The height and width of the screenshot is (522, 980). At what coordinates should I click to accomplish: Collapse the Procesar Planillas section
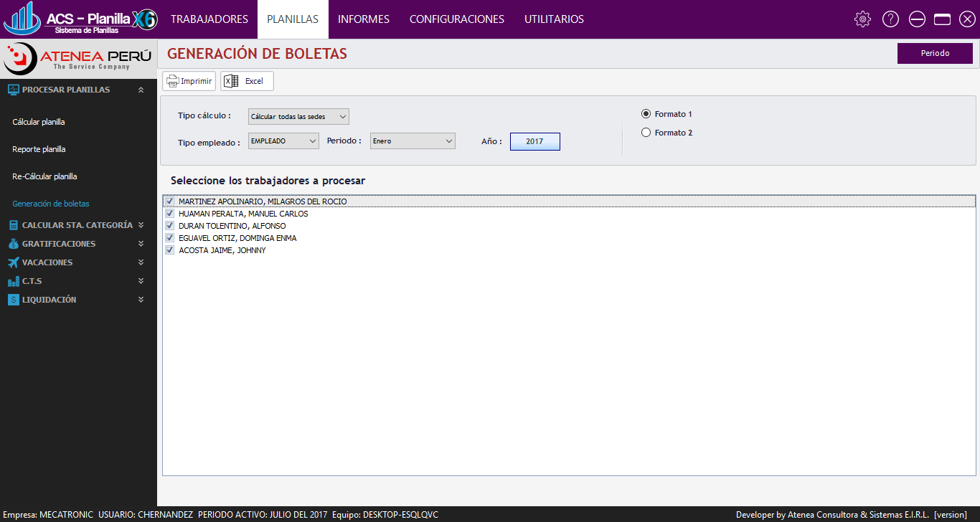click(x=141, y=90)
